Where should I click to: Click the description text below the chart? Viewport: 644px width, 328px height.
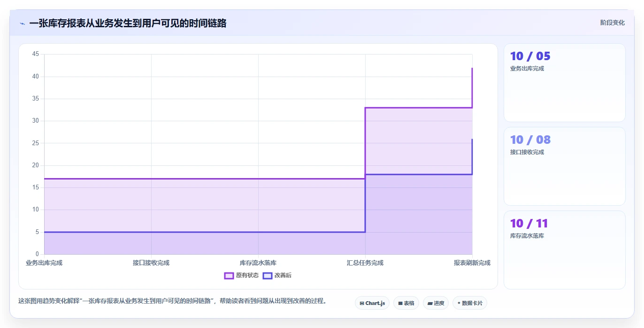coord(172,301)
